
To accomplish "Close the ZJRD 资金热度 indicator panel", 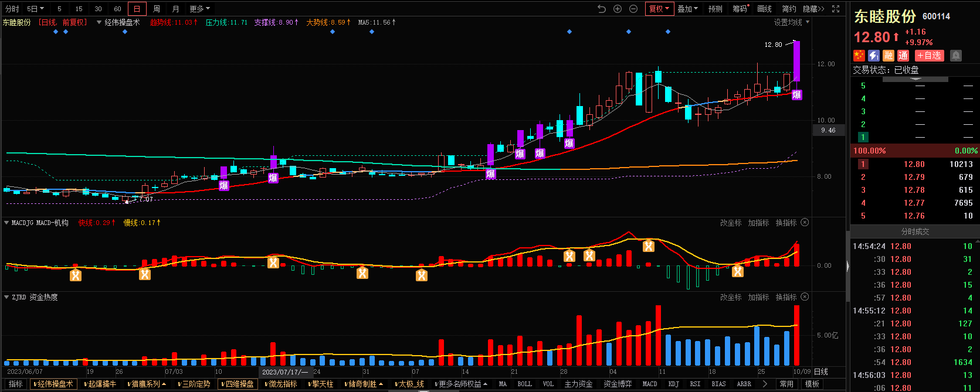I will [x=805, y=297].
